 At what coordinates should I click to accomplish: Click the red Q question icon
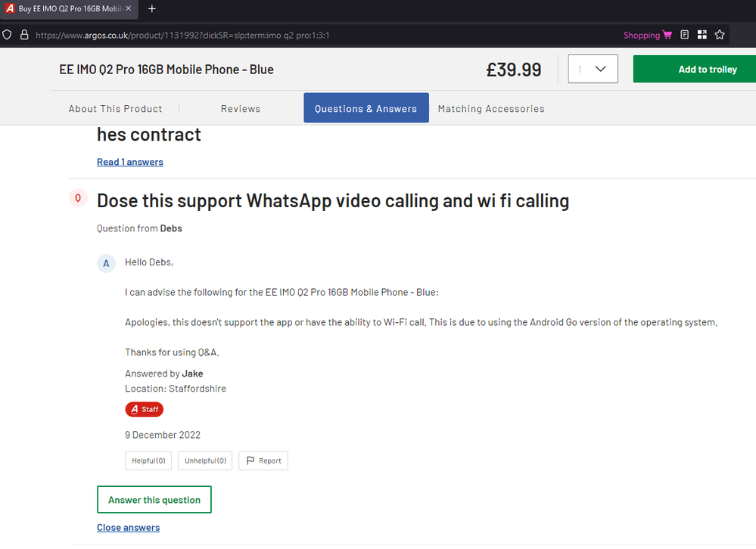[78, 198]
